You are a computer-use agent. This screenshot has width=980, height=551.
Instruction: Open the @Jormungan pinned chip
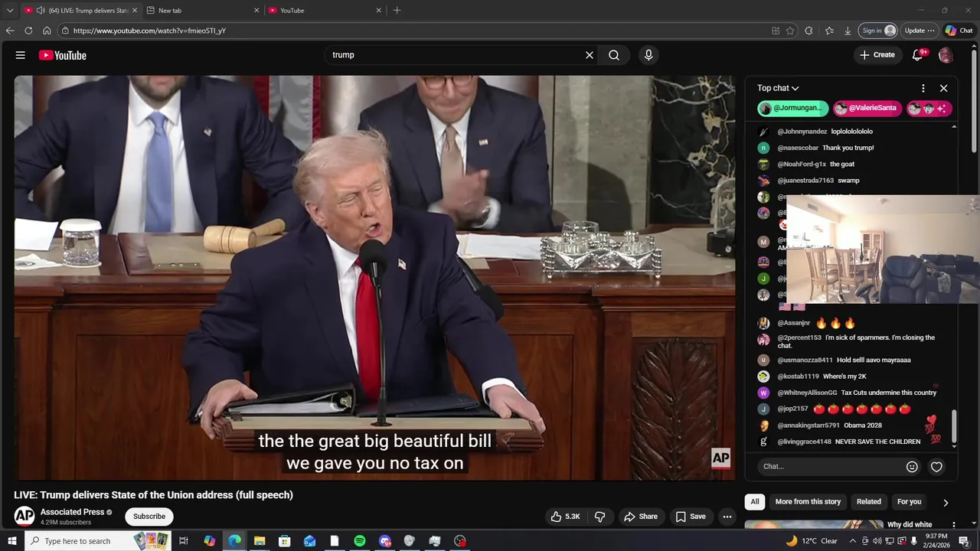click(x=793, y=109)
